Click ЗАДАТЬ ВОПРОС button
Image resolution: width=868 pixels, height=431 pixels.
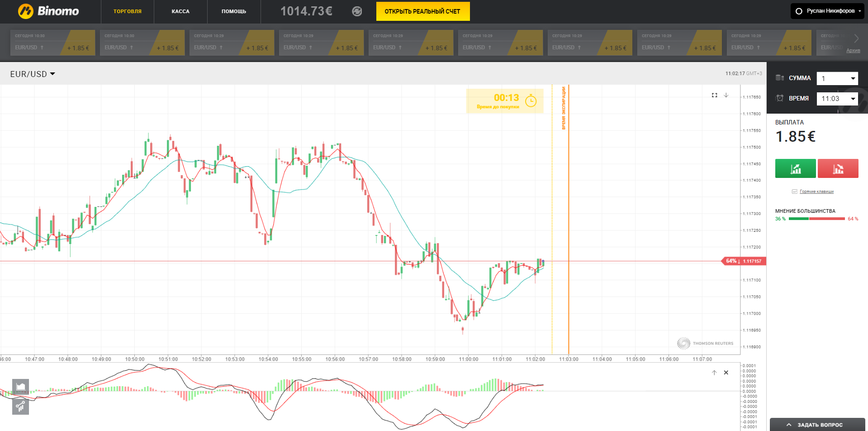pos(817,425)
